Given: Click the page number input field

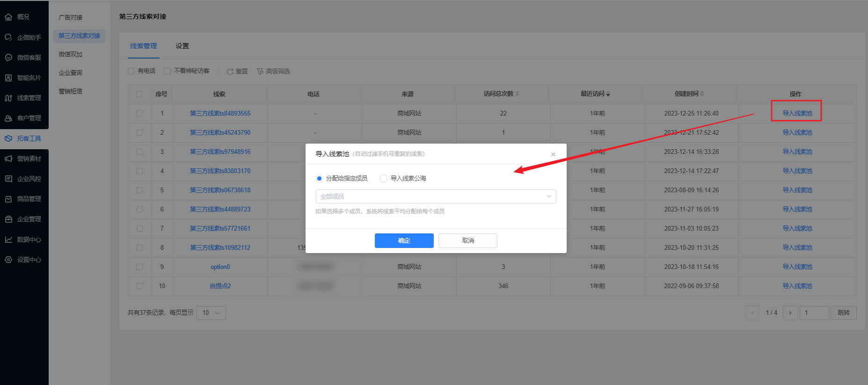Looking at the screenshot, I should 814,312.
